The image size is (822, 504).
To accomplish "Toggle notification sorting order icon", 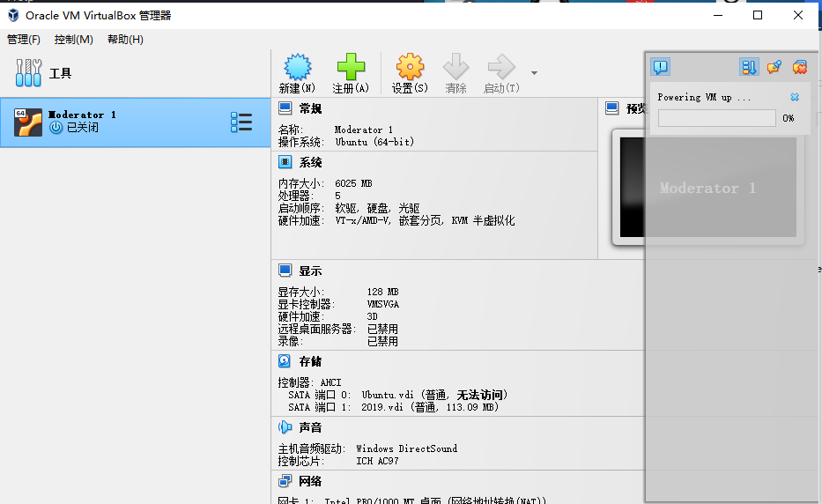I will coord(749,67).
